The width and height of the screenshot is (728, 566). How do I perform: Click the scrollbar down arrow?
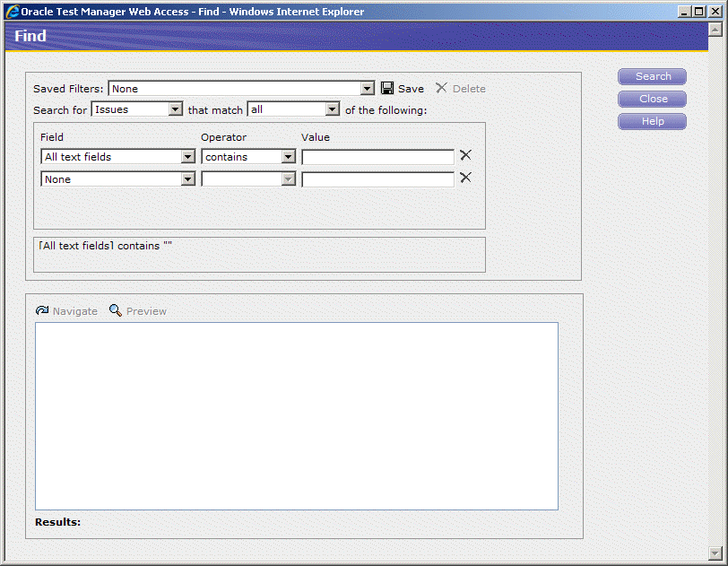(x=715, y=553)
